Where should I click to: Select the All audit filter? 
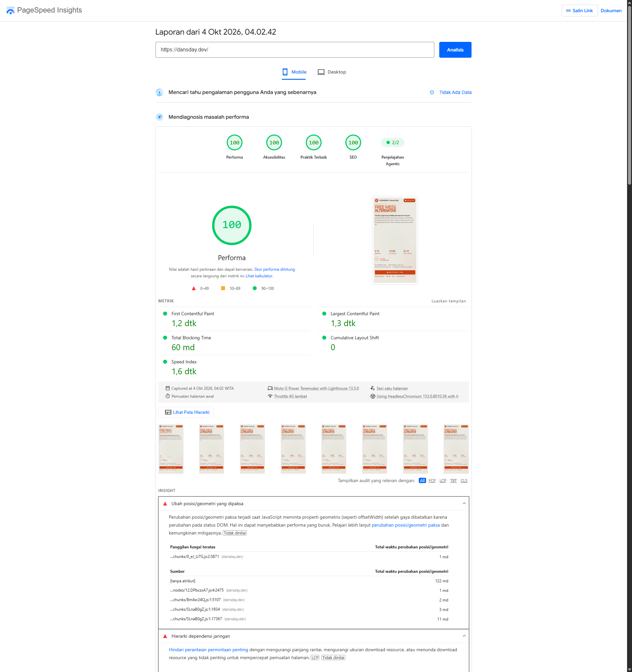[422, 481]
